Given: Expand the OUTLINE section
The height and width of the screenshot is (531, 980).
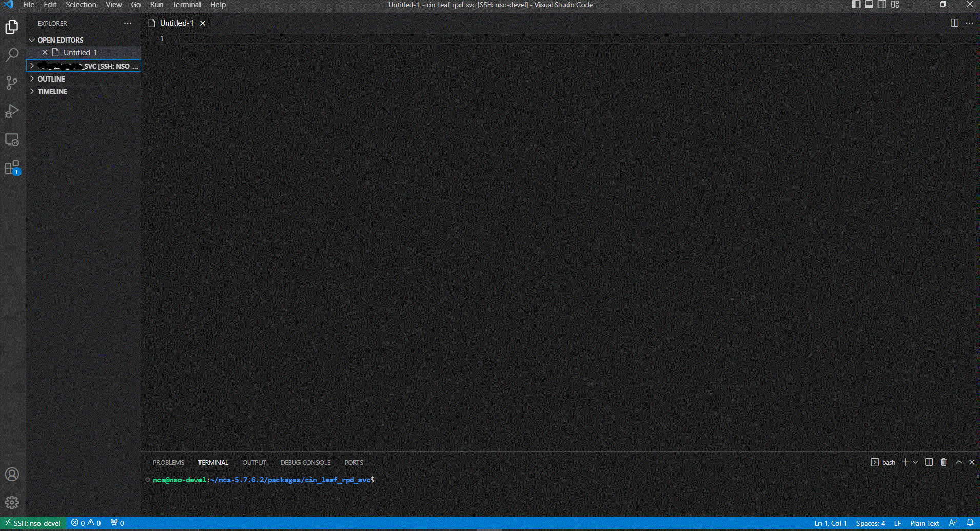Looking at the screenshot, I should [51, 78].
